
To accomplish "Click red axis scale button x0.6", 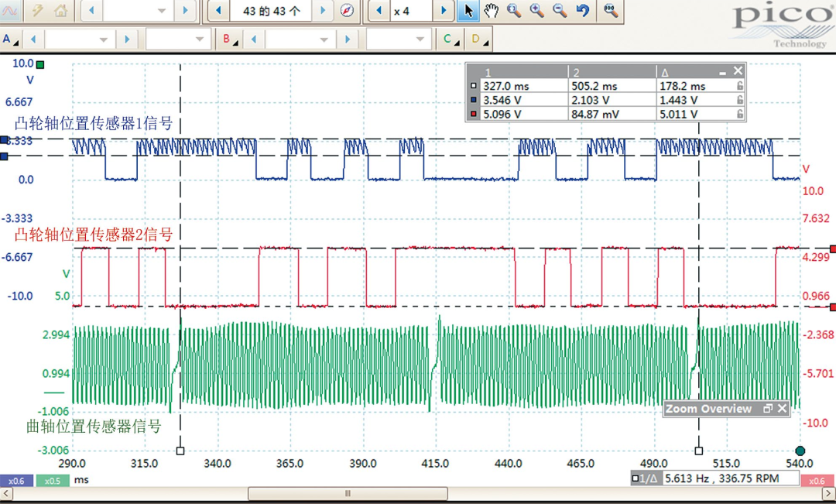I will pyautogui.click(x=817, y=481).
